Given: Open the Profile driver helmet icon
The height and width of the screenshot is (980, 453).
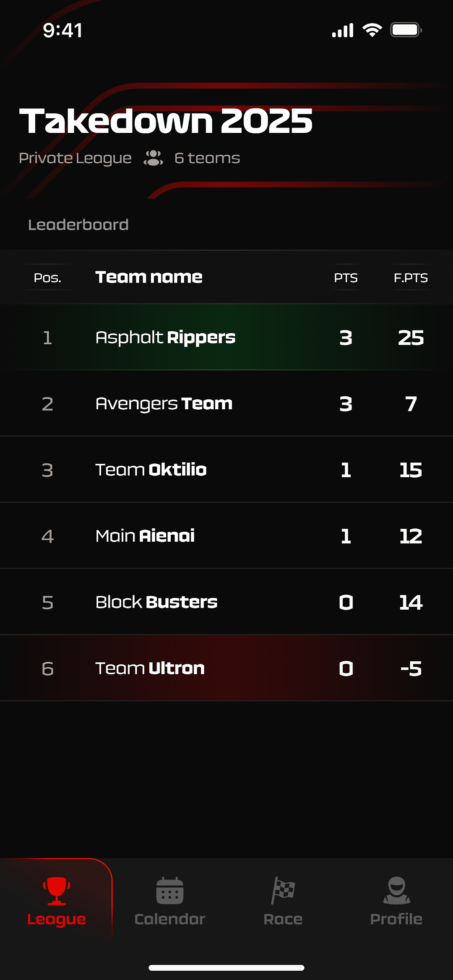Looking at the screenshot, I should [x=396, y=890].
